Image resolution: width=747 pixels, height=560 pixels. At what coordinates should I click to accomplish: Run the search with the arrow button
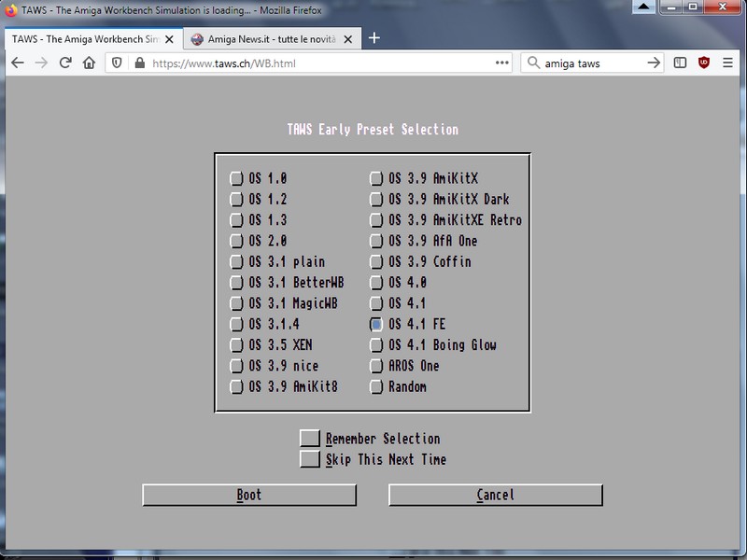point(654,63)
